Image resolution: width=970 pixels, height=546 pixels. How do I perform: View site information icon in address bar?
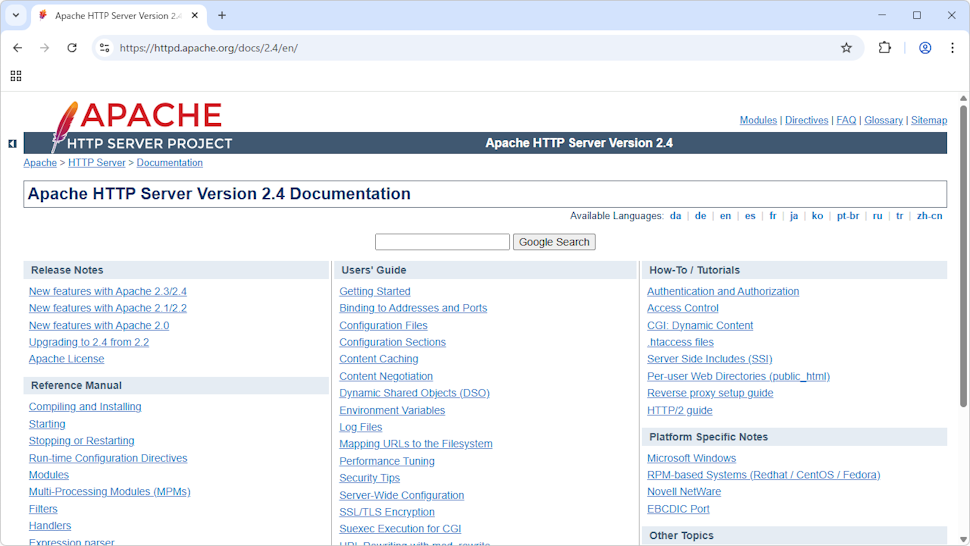click(104, 48)
